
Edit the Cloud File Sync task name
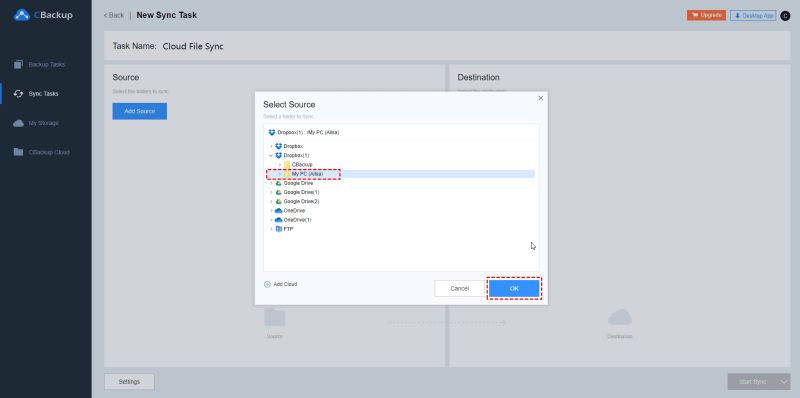pos(193,46)
